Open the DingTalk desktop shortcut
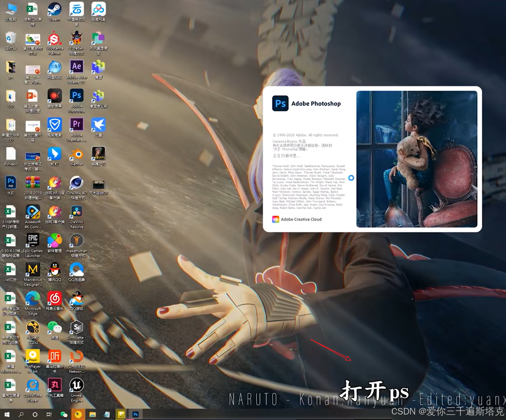The height and width of the screenshot is (420, 506). pyautogui.click(x=55, y=156)
